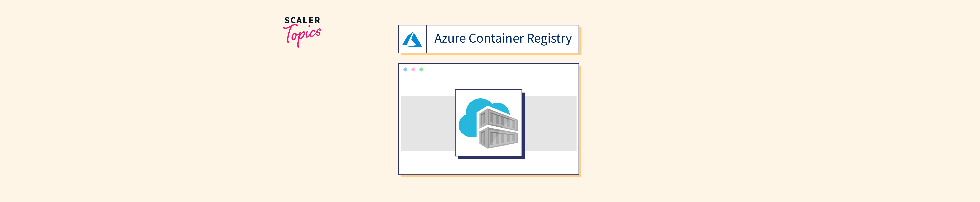Select the lower gray shipping container
Screen dimensions: 980x202
point(498,138)
